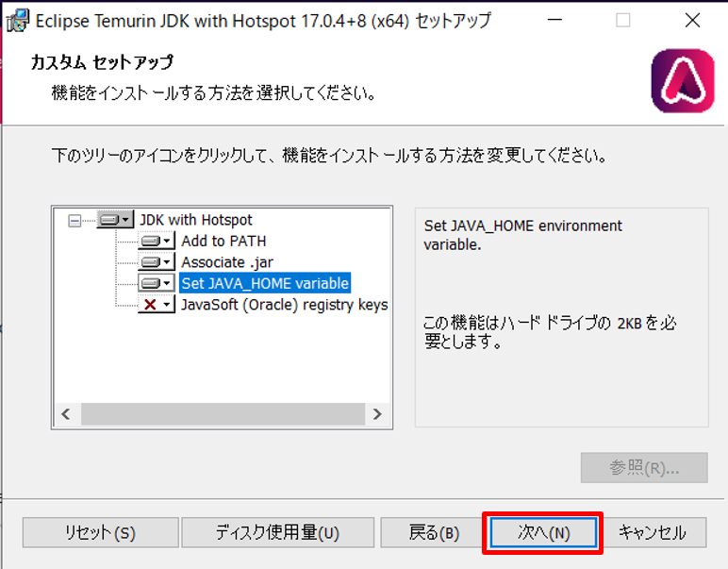The width and height of the screenshot is (728, 569).
Task: Open the JavaSoft (Oracle) registry keys red X dropdown
Action: 157,304
